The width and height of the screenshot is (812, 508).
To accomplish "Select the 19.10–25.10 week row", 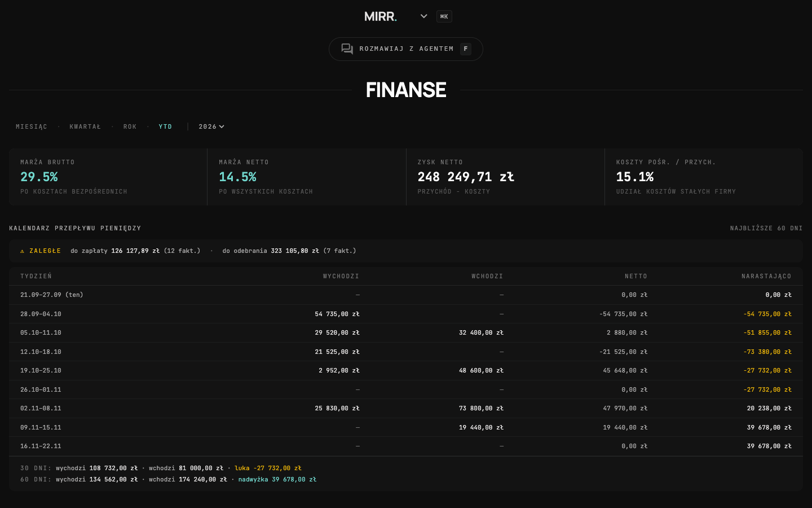I will [406, 371].
